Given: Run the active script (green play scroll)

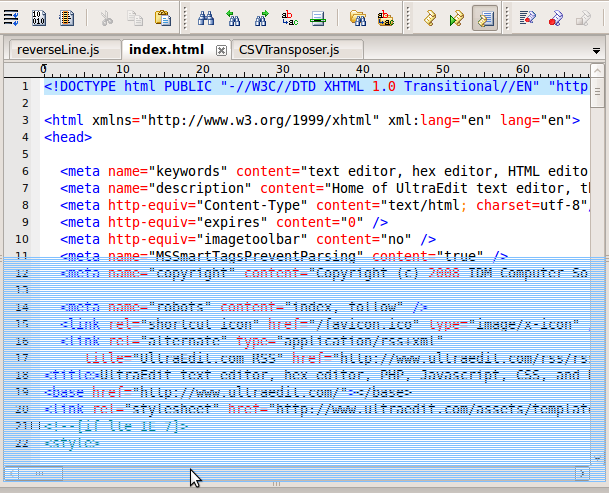Looking at the screenshot, I should pos(457,18).
